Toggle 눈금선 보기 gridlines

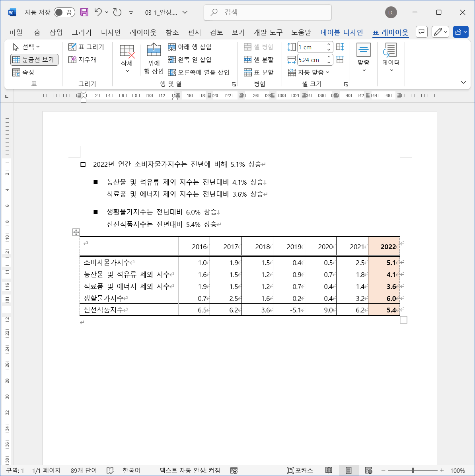[34, 60]
